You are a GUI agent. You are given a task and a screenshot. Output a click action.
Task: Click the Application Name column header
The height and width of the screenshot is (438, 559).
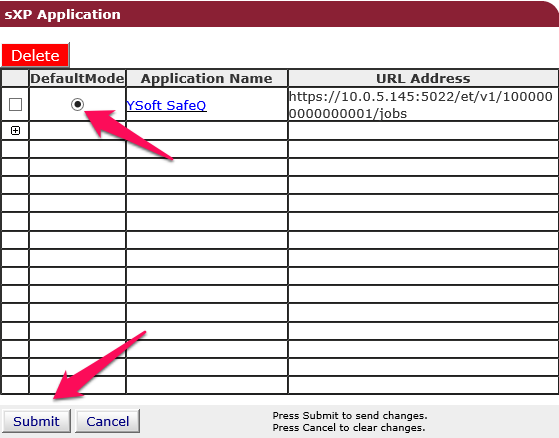(x=207, y=78)
